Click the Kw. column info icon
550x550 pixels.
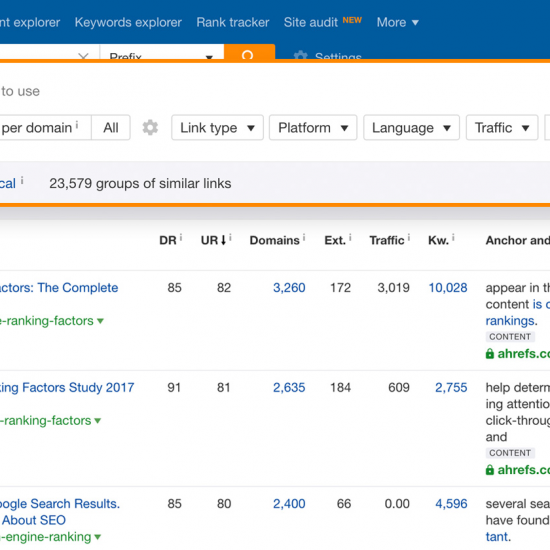(x=453, y=237)
